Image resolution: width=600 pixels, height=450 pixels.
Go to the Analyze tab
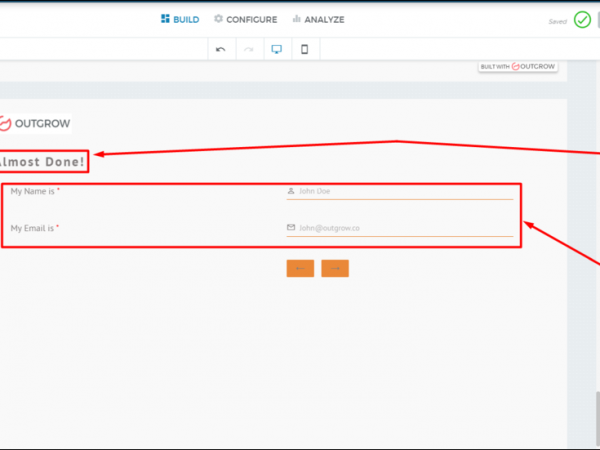pyautogui.click(x=318, y=19)
